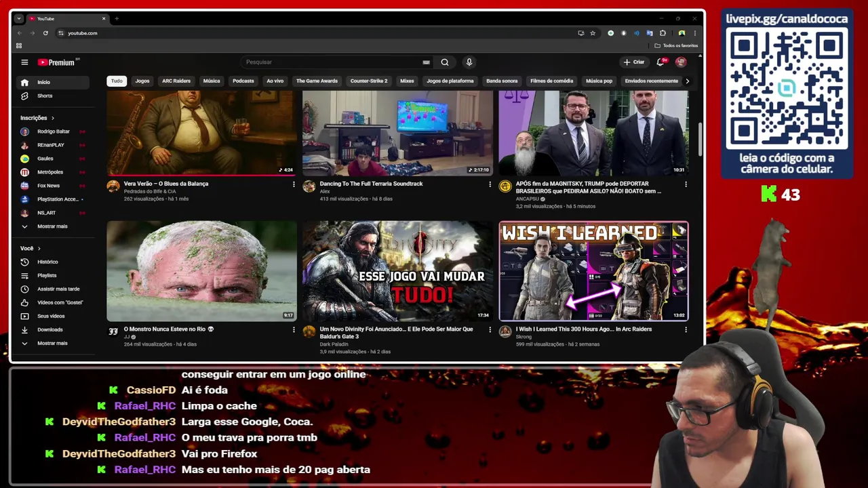Open Fox News subscription channel
The width and height of the screenshot is (868, 488).
pos(53,186)
